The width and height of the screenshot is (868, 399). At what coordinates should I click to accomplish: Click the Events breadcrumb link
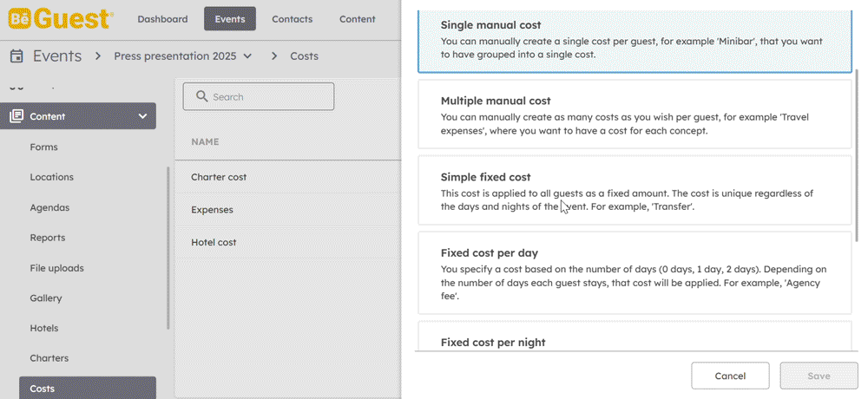point(57,56)
